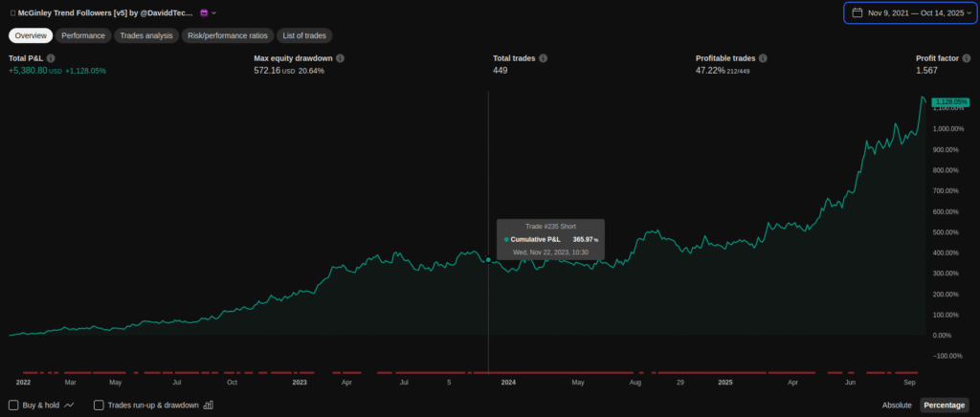
Task: Click the 1,128.05% price label on axis
Action: (949, 101)
